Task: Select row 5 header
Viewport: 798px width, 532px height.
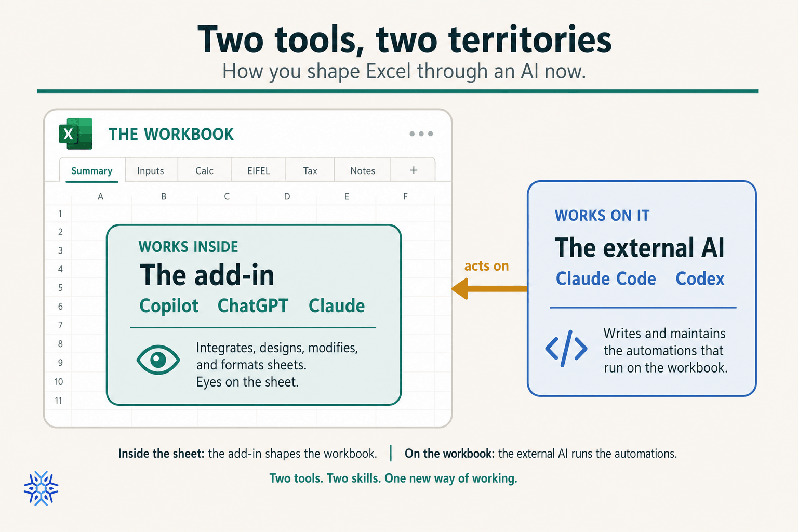Action: click(60, 288)
